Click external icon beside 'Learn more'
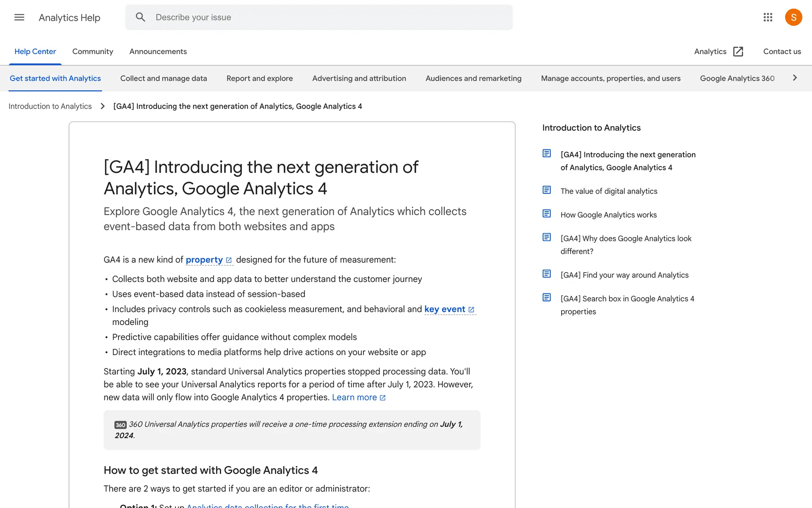This screenshot has height=508, width=812. [383, 398]
